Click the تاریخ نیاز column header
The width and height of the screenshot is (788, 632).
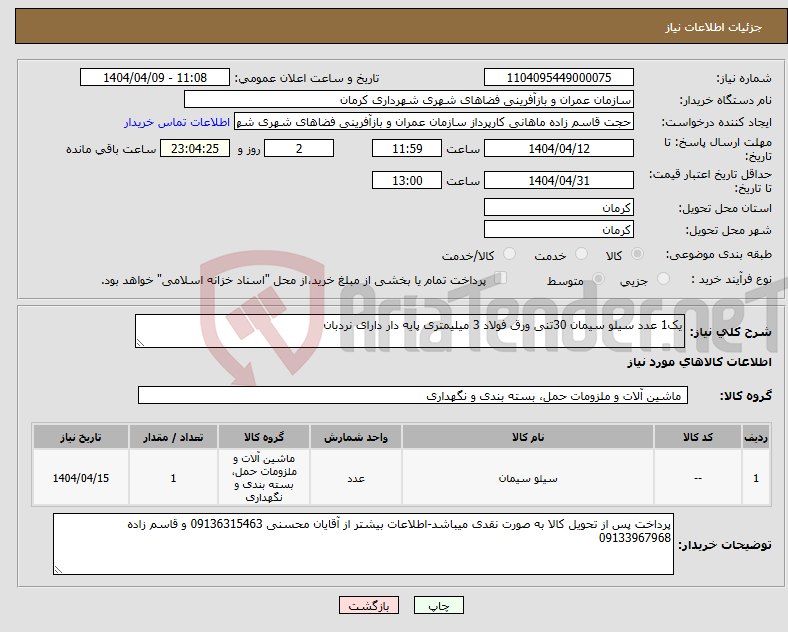point(81,437)
